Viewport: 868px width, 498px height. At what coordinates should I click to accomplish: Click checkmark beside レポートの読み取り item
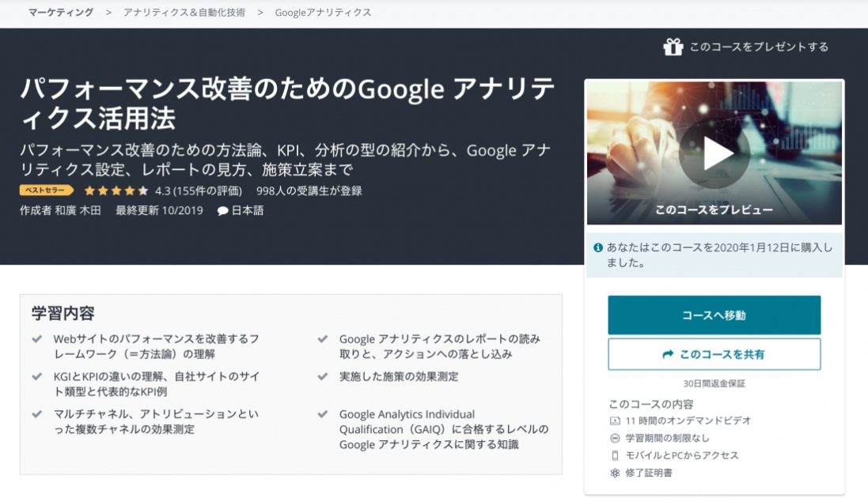click(x=323, y=339)
